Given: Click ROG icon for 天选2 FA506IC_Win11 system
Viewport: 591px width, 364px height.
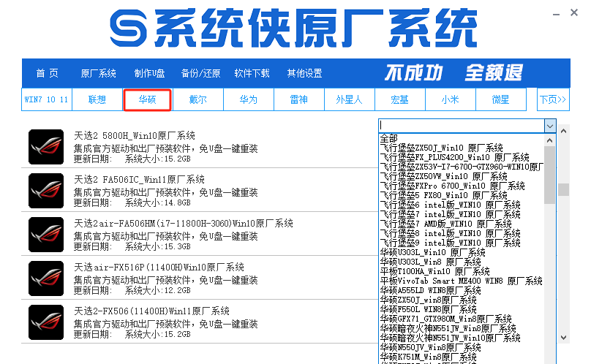Looking at the screenshot, I should 46,191.
